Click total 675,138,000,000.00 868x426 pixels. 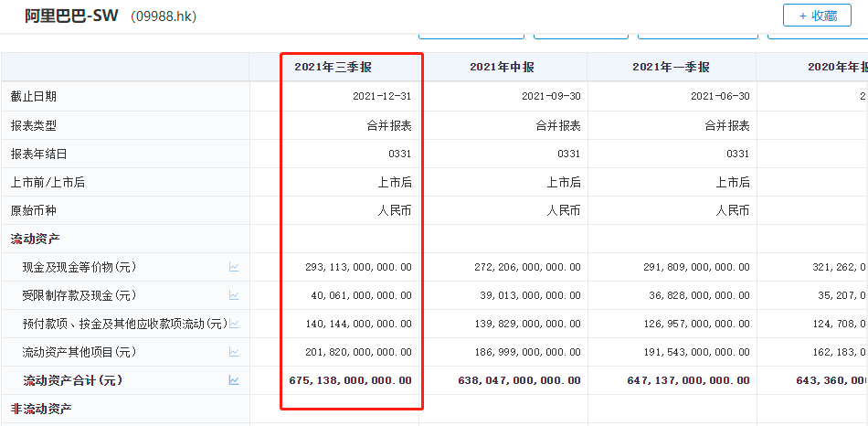[x=351, y=380]
